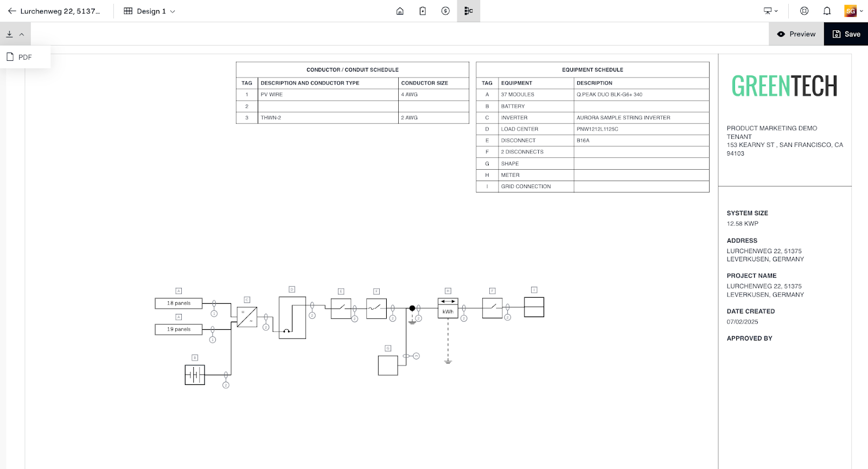Select the 18 panels block in the diagram
Screen dimensions: 868x469
point(178,303)
